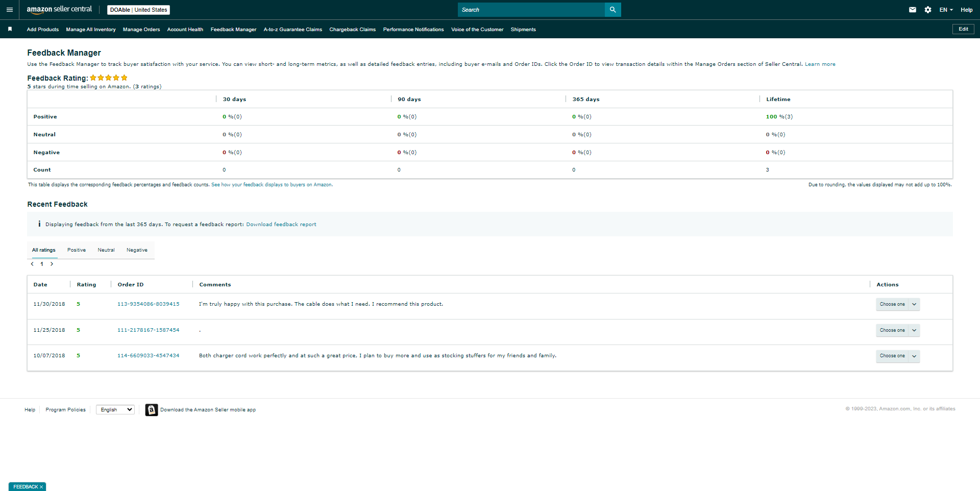Click the Date column header

tap(40, 285)
